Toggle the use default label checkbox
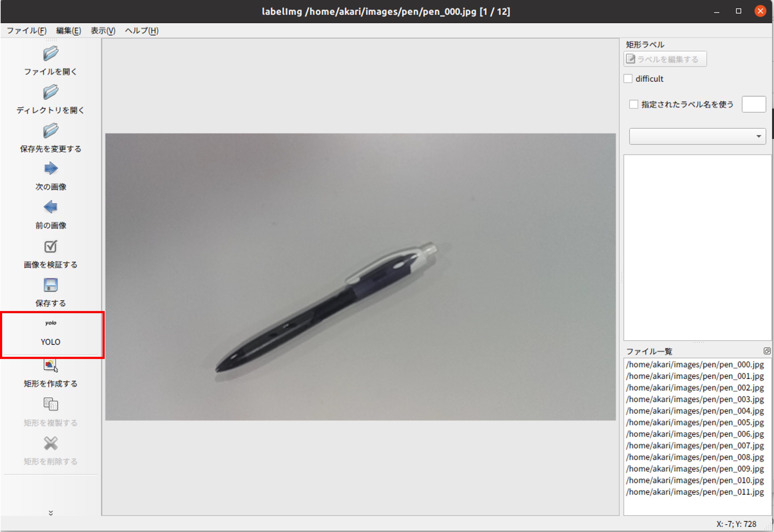The height and width of the screenshot is (532, 774). coord(634,104)
